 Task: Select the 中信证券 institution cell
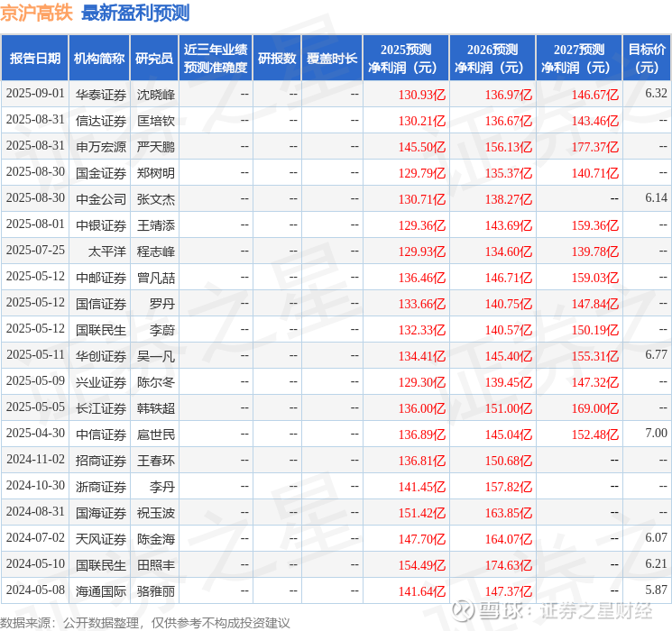coord(101,434)
